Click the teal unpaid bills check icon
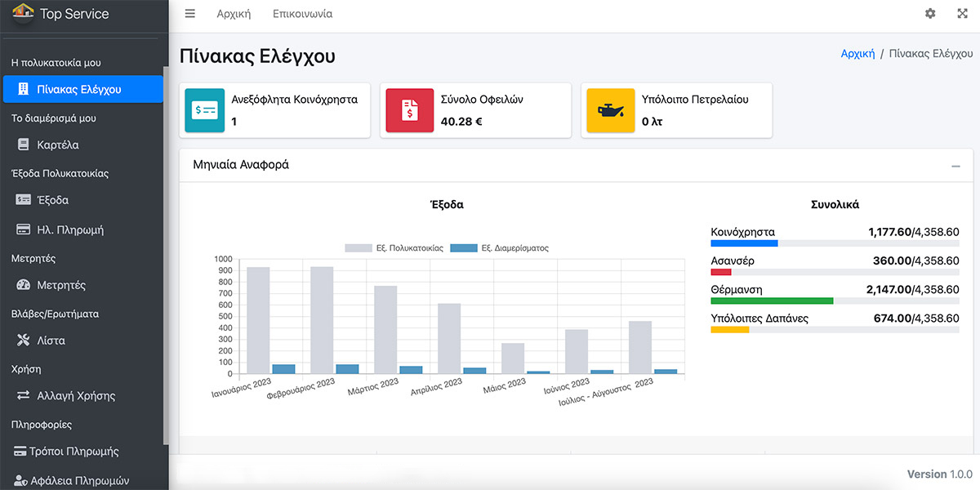This screenshot has height=490, width=980. click(x=205, y=110)
